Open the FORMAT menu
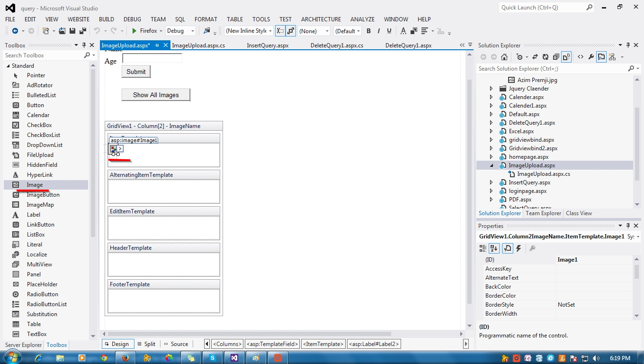644x364 pixels. pyautogui.click(x=206, y=19)
